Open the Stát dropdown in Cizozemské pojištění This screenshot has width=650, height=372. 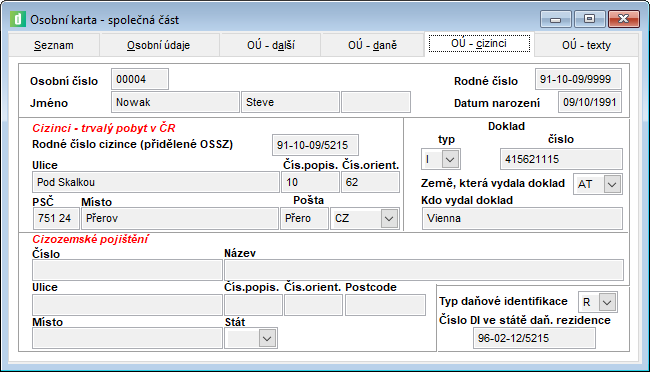coord(267,338)
